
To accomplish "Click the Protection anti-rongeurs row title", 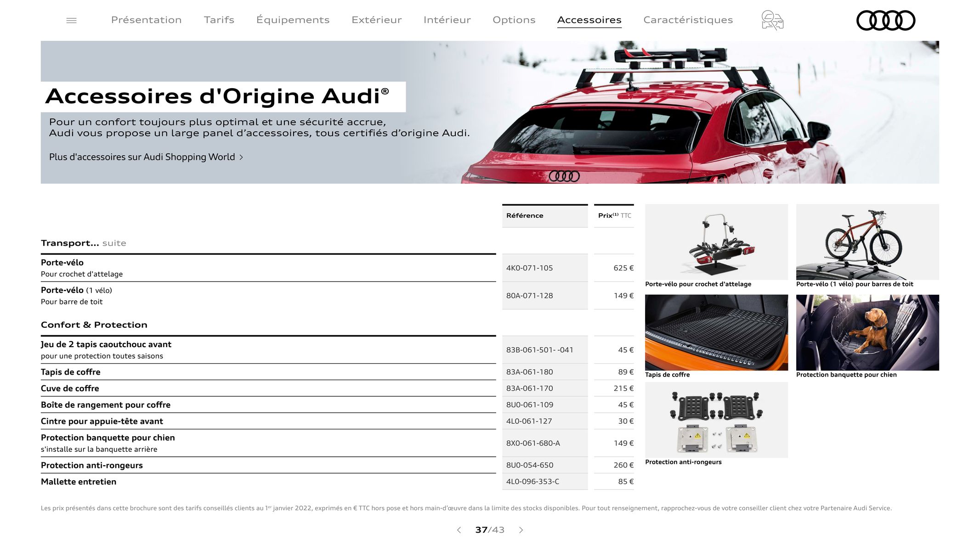I will pyautogui.click(x=92, y=465).
